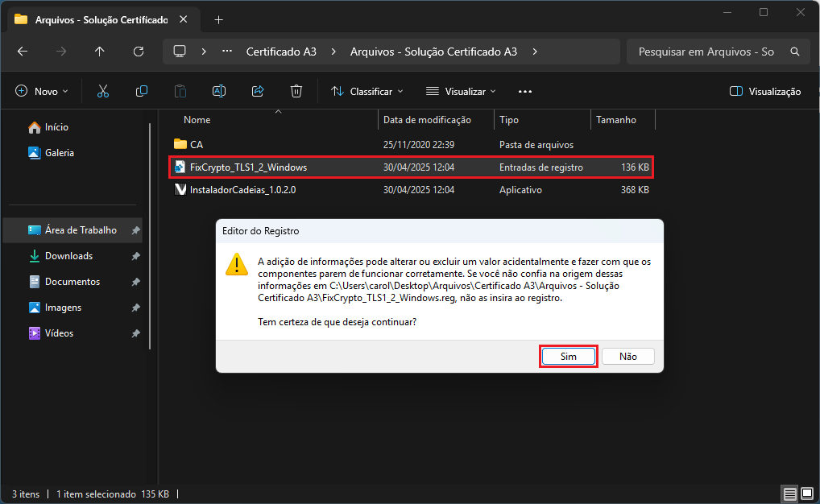Click the Share icon in toolbar
This screenshot has height=504, width=820.
[x=258, y=92]
